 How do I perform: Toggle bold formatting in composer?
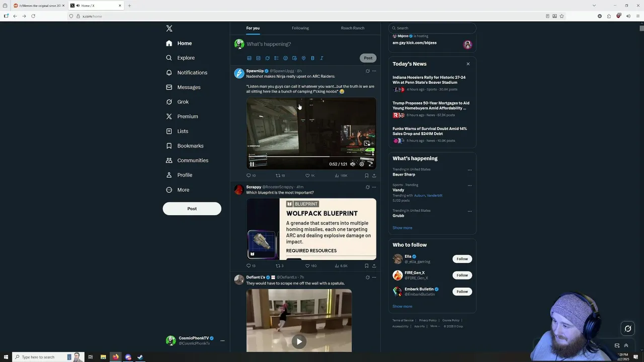pos(312,58)
